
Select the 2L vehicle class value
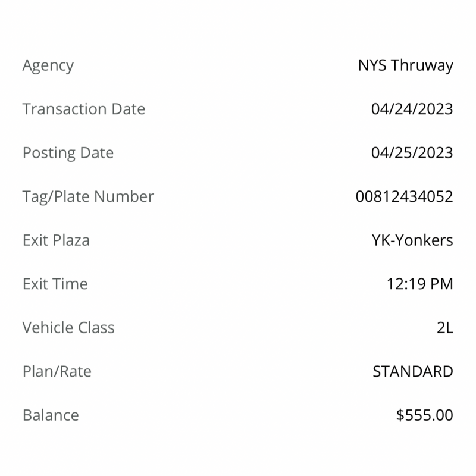445,328
